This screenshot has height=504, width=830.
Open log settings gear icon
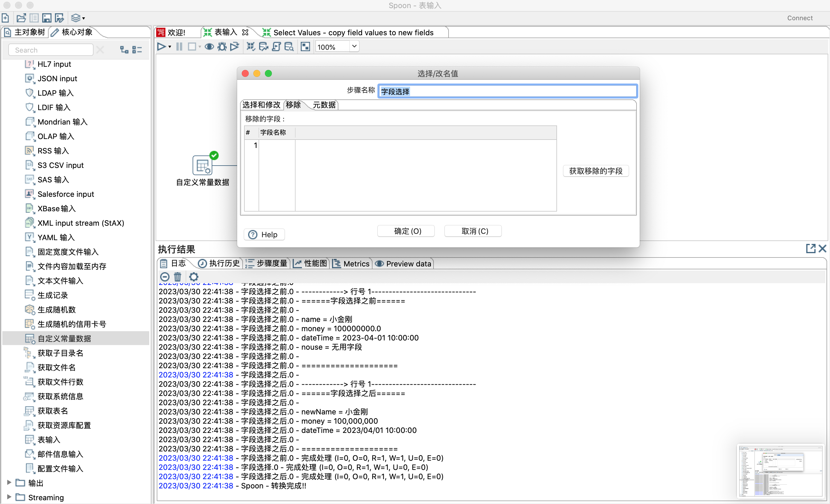pos(194,277)
